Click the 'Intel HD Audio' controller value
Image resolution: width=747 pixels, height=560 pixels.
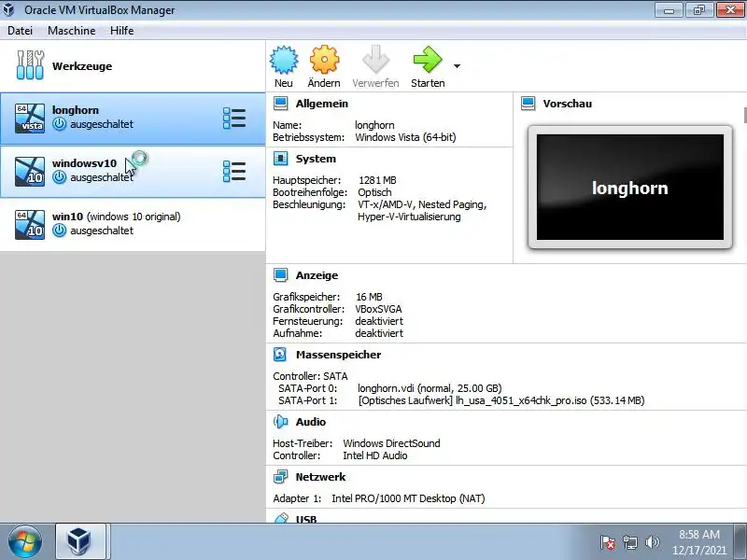point(375,455)
